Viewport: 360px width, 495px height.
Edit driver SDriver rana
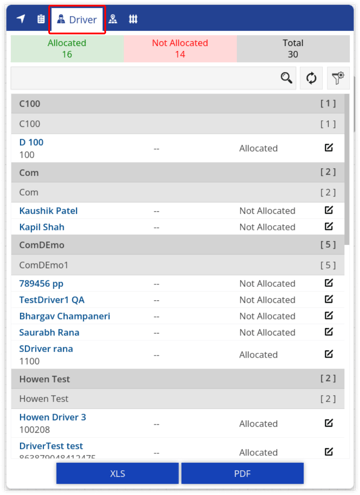pos(329,354)
